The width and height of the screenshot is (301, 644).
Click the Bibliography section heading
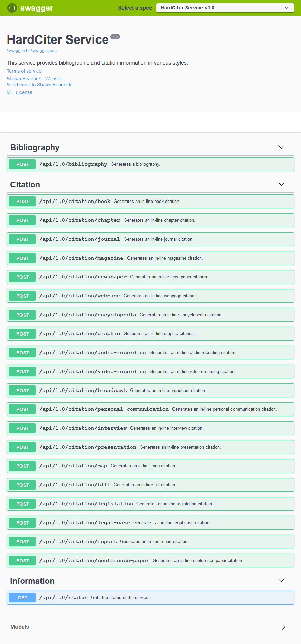click(x=35, y=147)
